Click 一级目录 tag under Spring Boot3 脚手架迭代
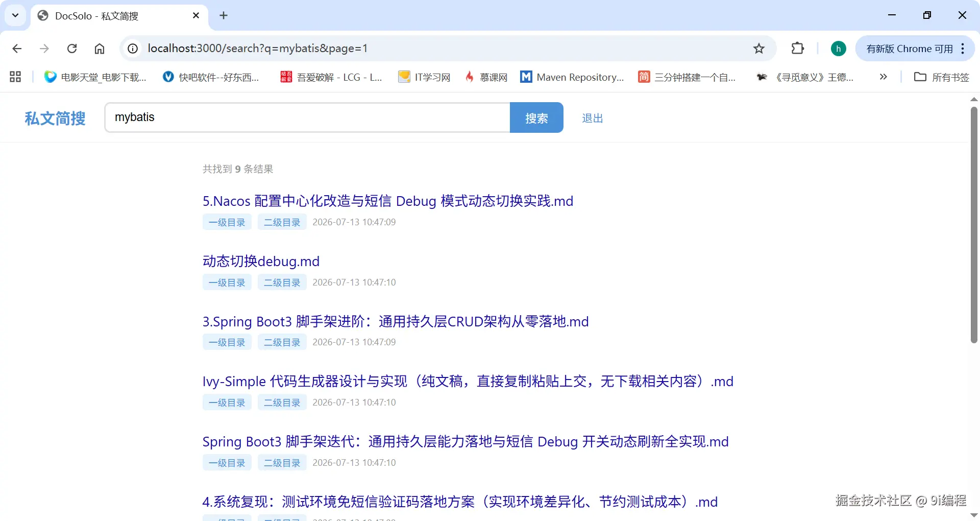Viewport: 980px width, 521px height. coord(227,463)
